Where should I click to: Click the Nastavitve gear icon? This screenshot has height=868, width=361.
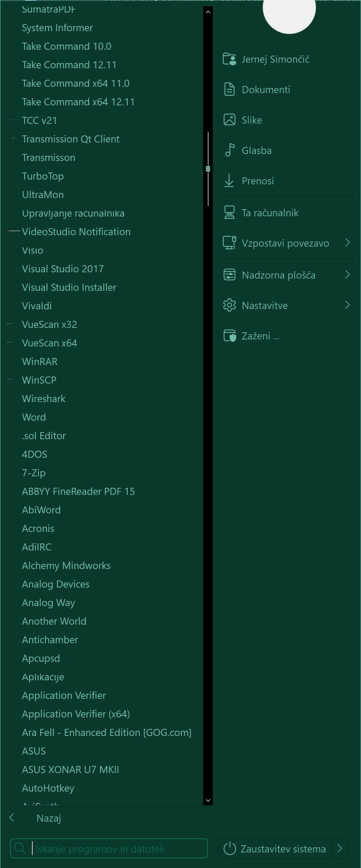pos(230,305)
